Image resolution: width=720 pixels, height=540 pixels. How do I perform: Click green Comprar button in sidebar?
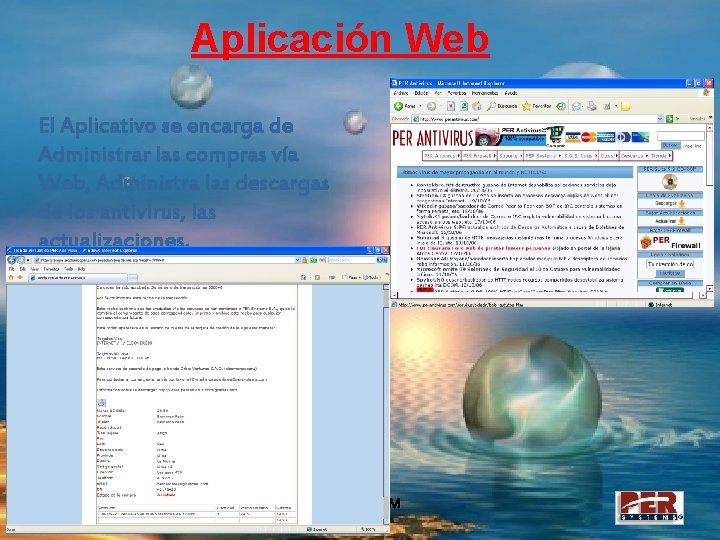click(670, 290)
